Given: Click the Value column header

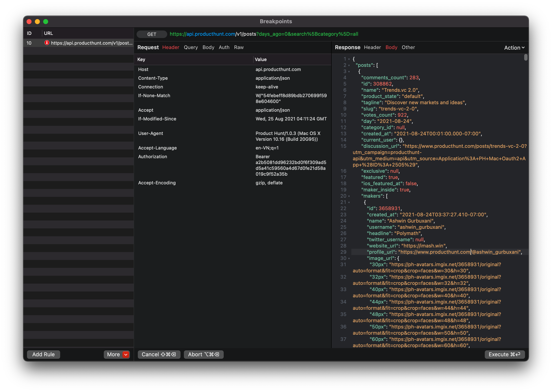Looking at the screenshot, I should click(261, 59).
